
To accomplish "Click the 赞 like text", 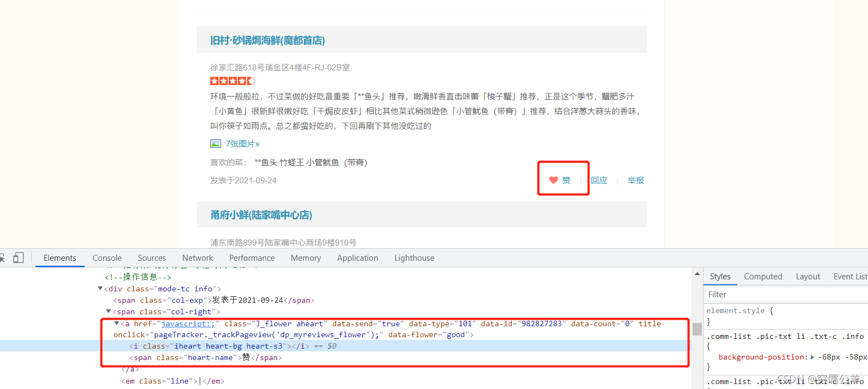I will click(x=566, y=180).
